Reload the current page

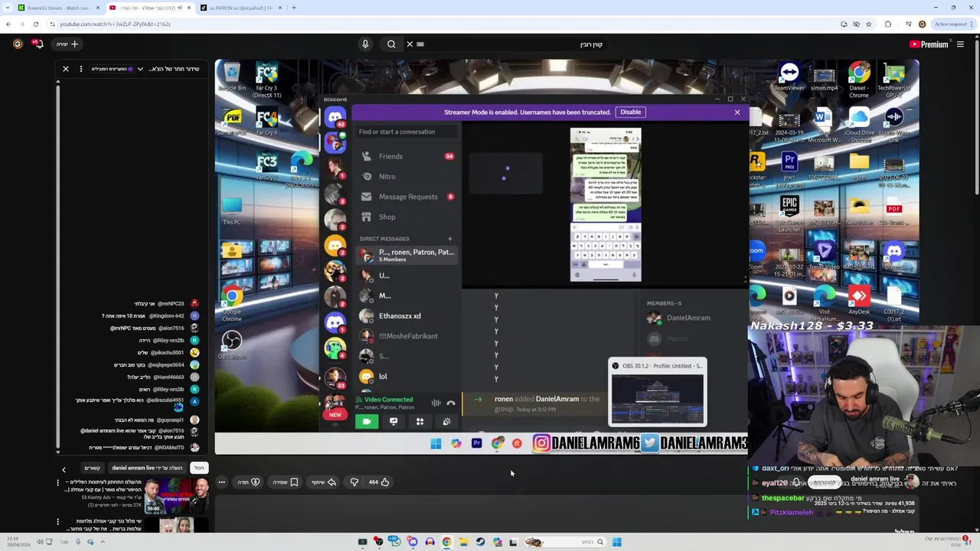[x=35, y=24]
